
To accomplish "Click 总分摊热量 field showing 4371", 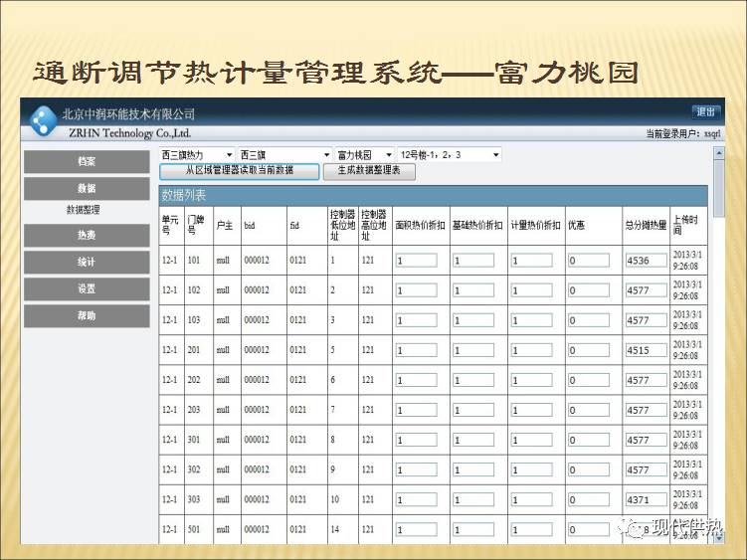I will pyautogui.click(x=646, y=499).
